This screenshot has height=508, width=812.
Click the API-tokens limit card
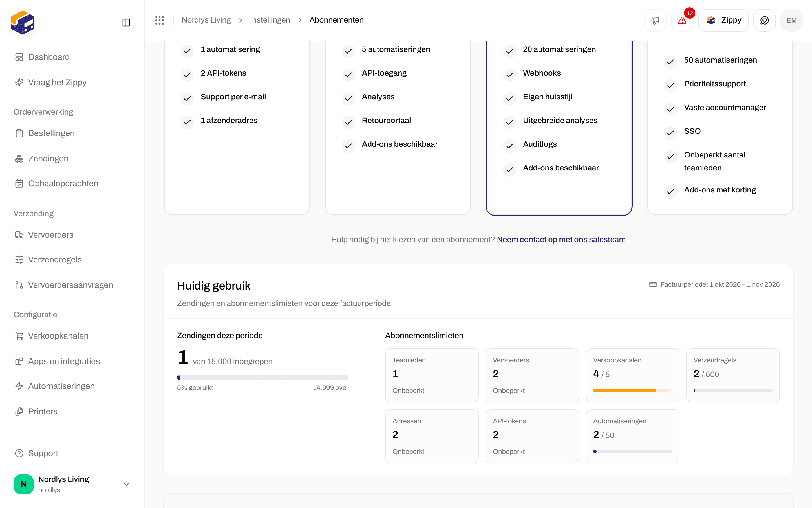point(532,436)
